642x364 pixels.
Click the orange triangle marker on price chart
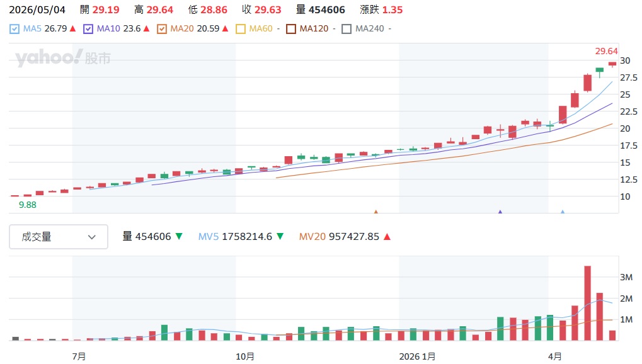[376, 212]
